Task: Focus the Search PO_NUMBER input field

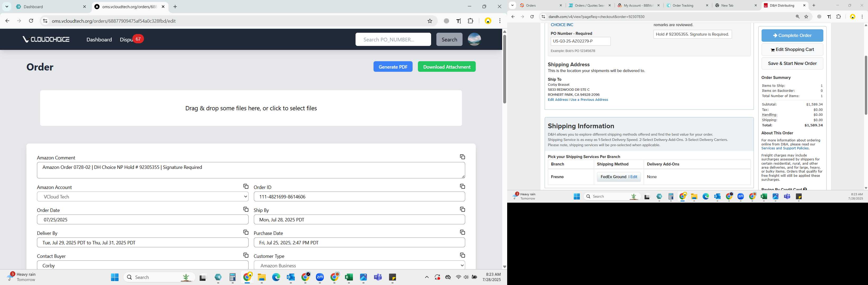Action: tap(393, 39)
